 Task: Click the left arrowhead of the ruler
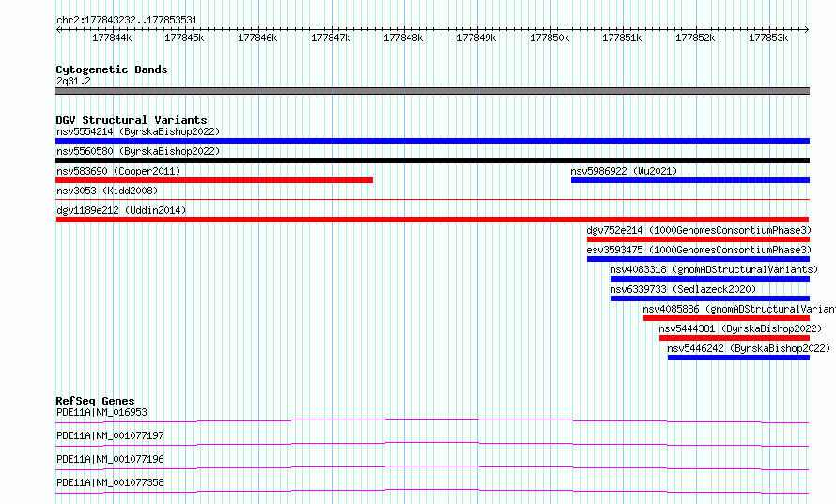tap(58, 30)
